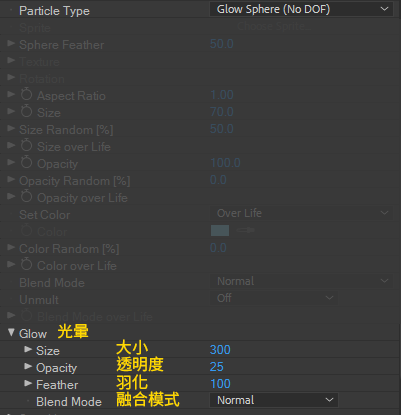This screenshot has height=415, width=401.
Task: Click the Sphere Feather value 50.0
Action: click(x=222, y=44)
